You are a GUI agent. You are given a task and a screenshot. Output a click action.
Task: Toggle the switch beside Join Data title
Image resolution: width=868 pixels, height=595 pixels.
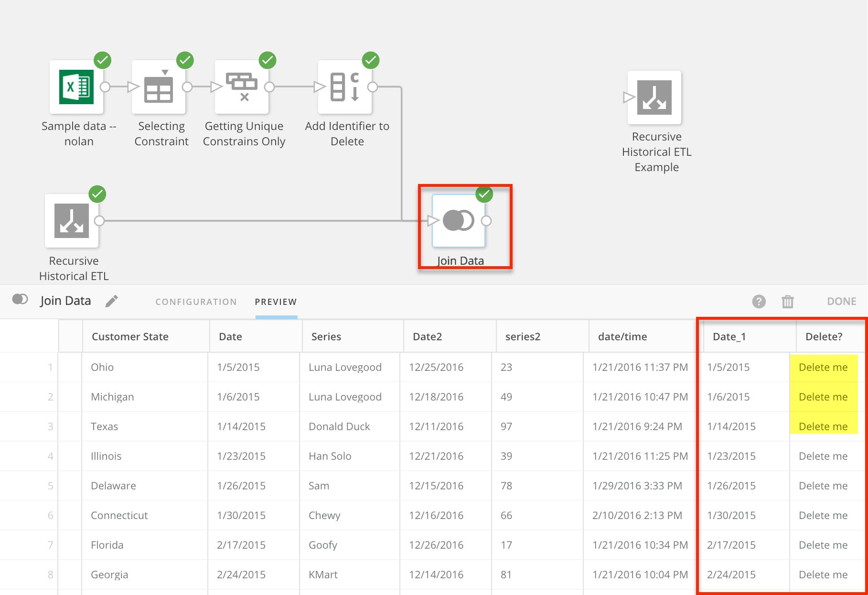20,299
